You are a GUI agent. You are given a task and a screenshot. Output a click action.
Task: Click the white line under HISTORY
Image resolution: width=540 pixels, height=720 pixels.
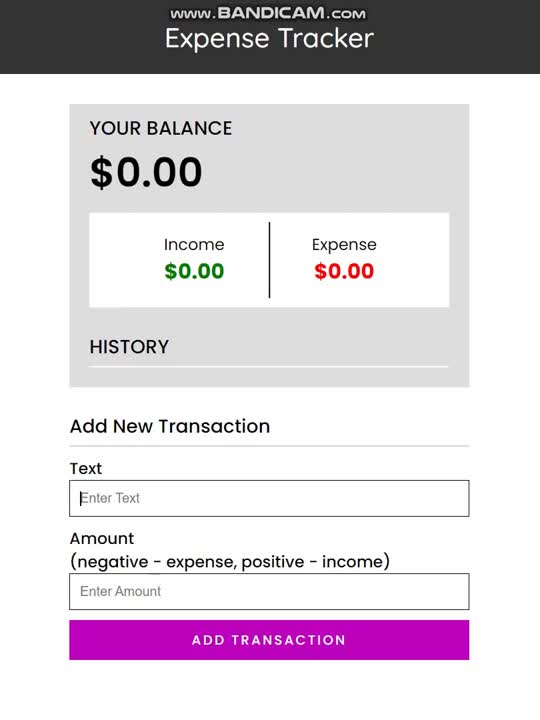pyautogui.click(x=269, y=366)
